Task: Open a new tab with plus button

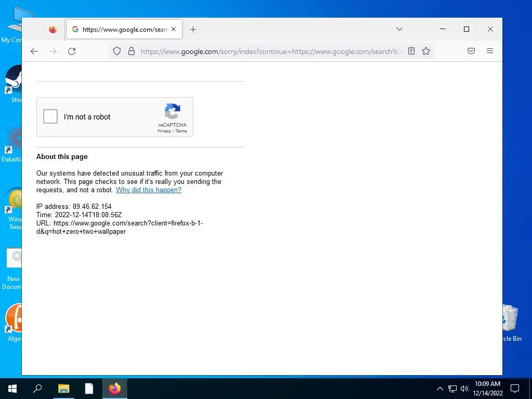Action: click(x=193, y=30)
